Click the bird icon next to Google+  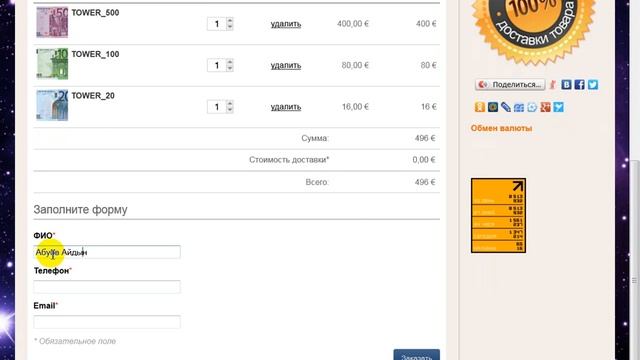[558, 107]
